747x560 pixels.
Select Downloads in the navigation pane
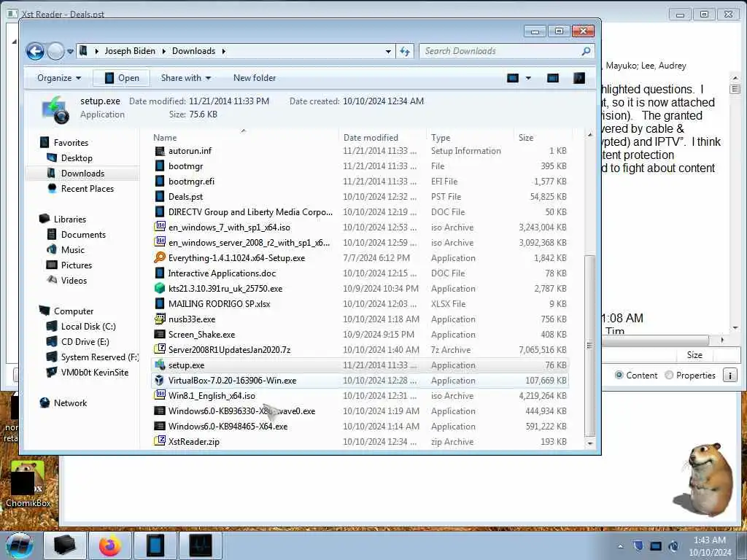pyautogui.click(x=82, y=174)
